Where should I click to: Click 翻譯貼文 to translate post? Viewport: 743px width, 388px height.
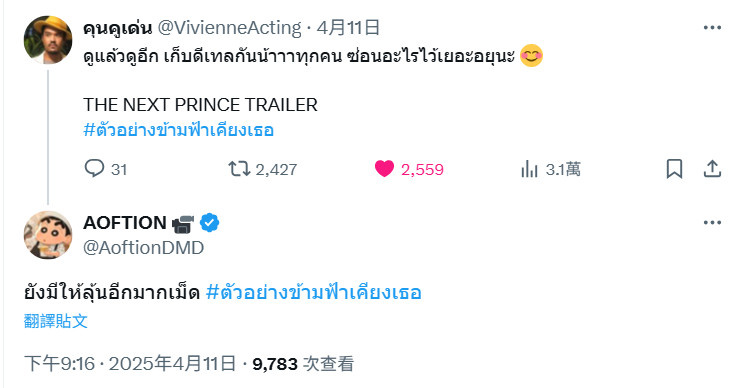[x=56, y=321]
